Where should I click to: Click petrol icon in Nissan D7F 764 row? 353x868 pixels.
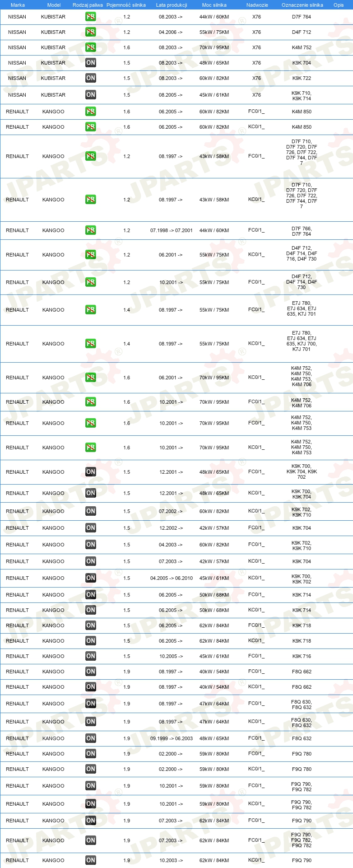pos(91,17)
